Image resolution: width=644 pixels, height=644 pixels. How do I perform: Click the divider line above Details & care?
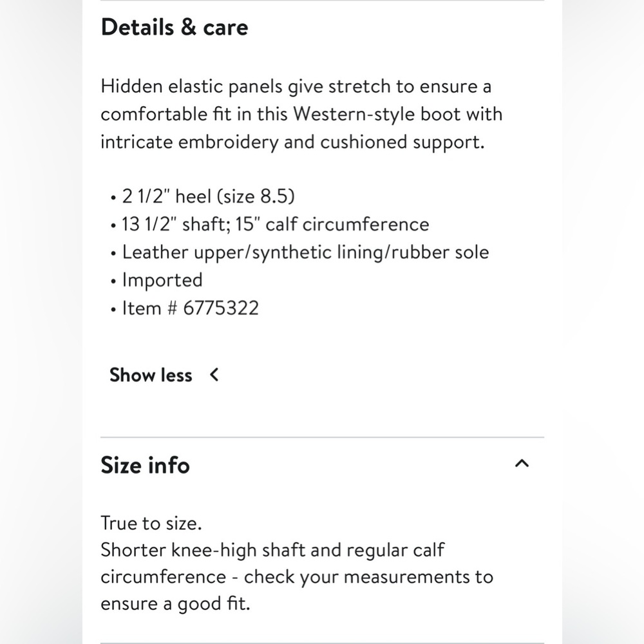tap(323, 1)
